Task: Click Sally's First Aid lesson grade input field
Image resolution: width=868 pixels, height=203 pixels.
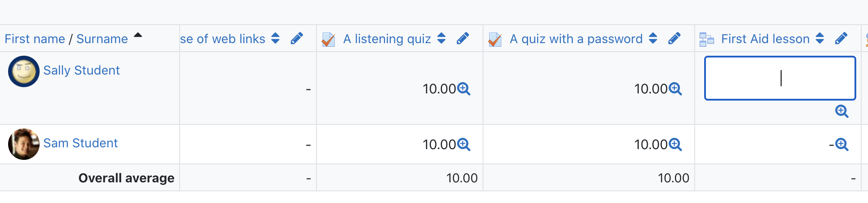Action: pyautogui.click(x=780, y=78)
